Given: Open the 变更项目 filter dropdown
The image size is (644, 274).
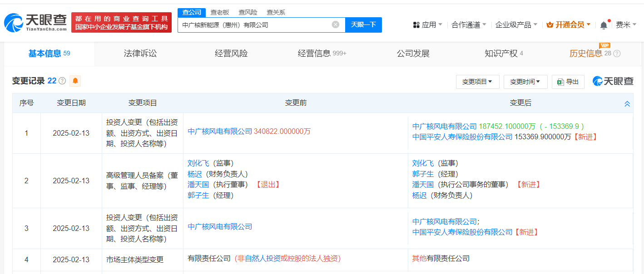Looking at the screenshot, I should click(477, 82).
